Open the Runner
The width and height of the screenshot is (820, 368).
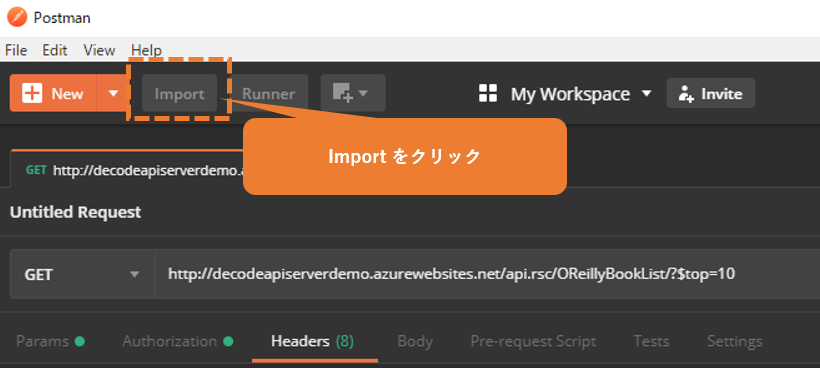coord(268,93)
